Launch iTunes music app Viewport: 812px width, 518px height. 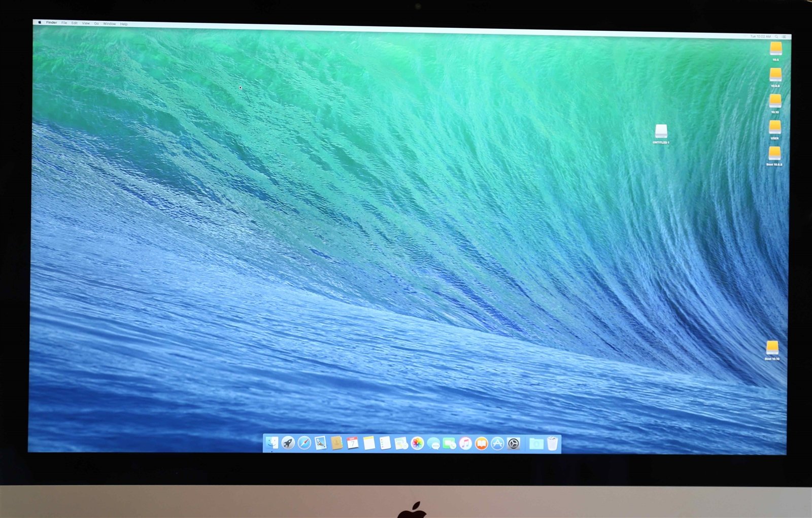pyautogui.click(x=465, y=444)
